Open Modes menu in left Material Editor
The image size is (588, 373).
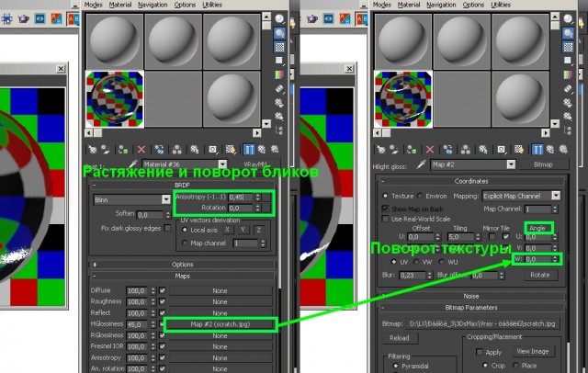coord(93,5)
